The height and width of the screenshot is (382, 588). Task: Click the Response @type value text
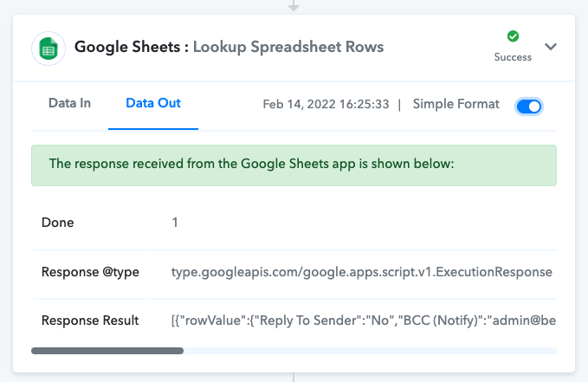pyautogui.click(x=361, y=272)
